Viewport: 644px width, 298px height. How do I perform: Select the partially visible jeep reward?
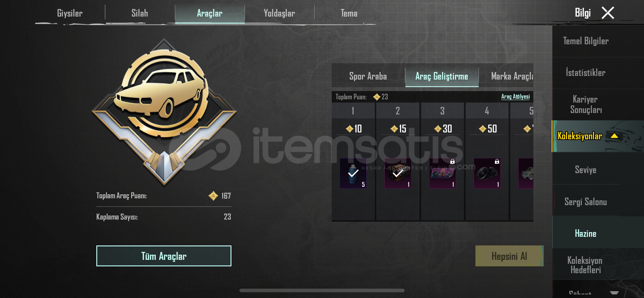526,173
